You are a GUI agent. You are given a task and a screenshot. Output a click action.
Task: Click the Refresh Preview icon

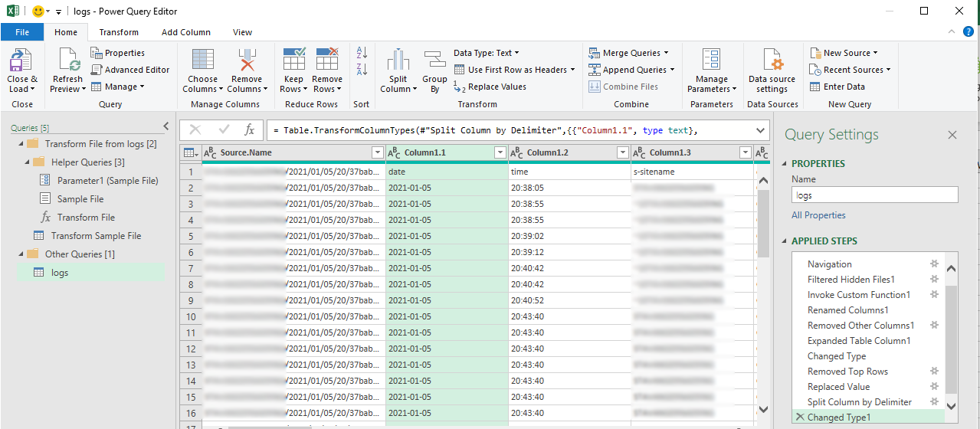pos(69,61)
